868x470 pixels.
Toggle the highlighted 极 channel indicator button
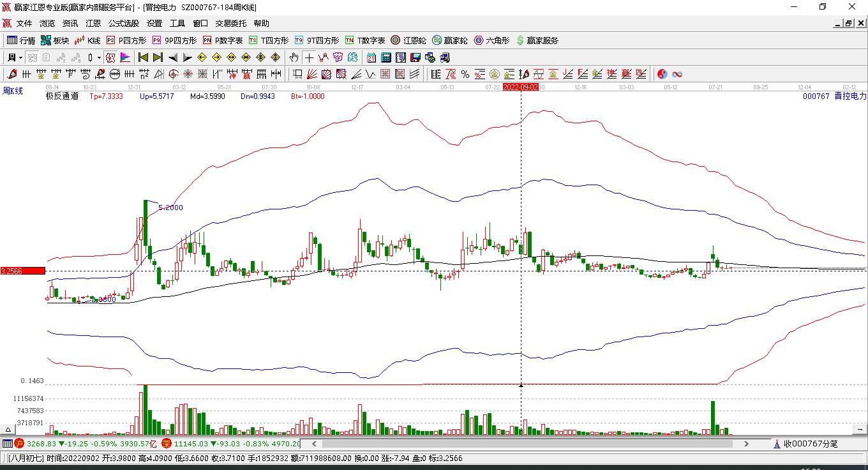tap(110, 57)
